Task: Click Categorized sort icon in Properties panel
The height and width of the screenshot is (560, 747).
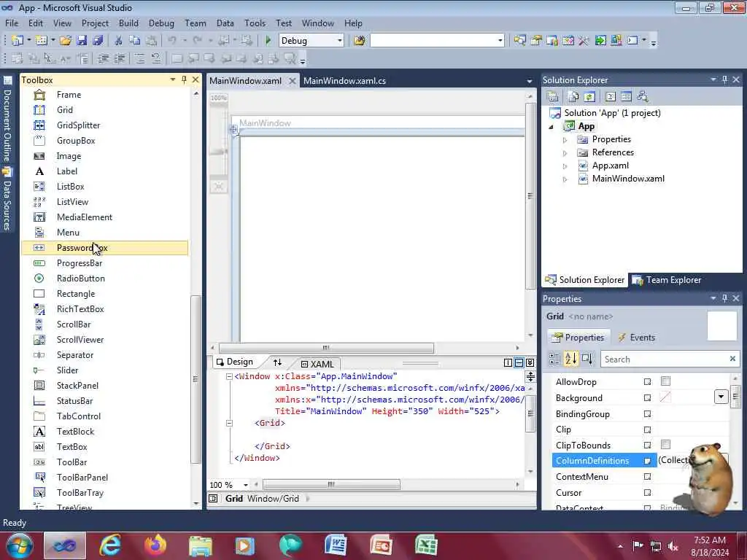Action: click(554, 359)
